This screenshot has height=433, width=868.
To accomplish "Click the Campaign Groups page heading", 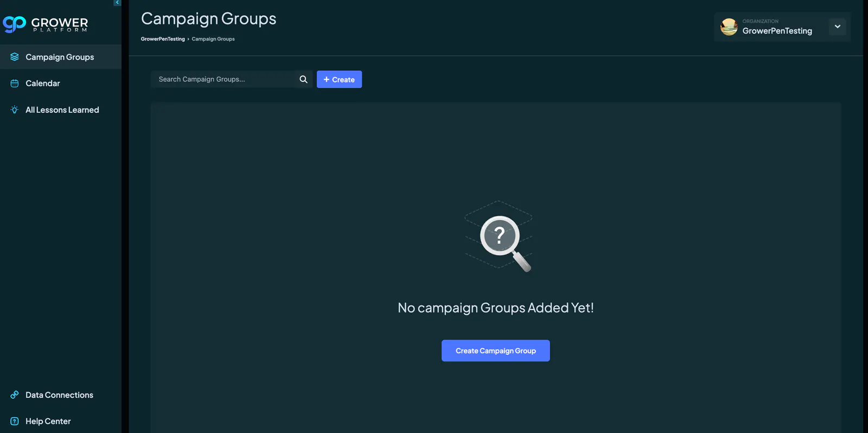I will [209, 19].
